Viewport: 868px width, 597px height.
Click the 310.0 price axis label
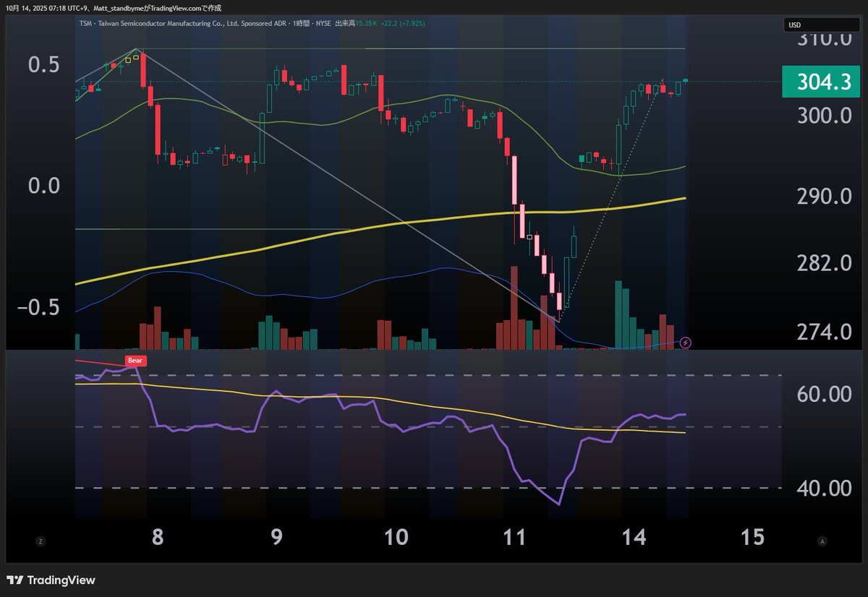point(825,40)
